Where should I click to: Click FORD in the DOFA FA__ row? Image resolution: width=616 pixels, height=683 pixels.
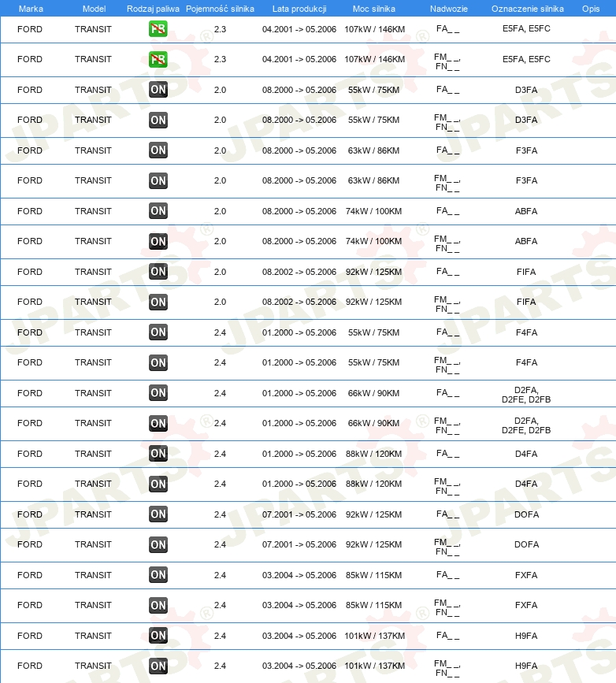30,514
